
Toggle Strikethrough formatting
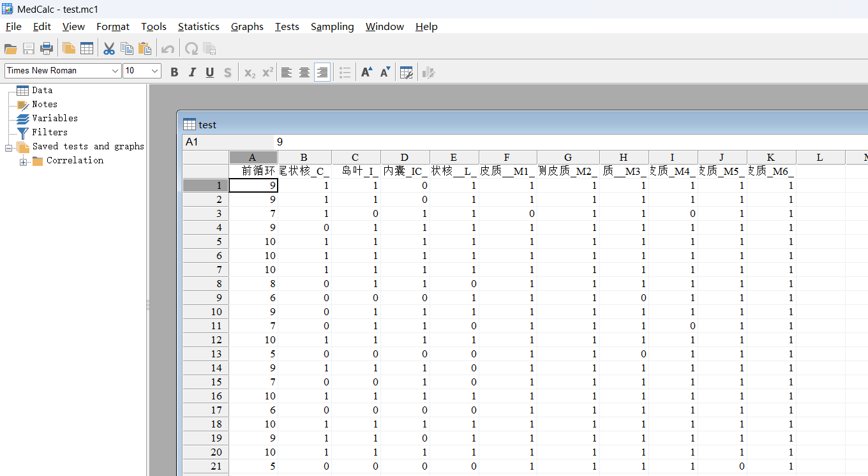click(x=228, y=73)
